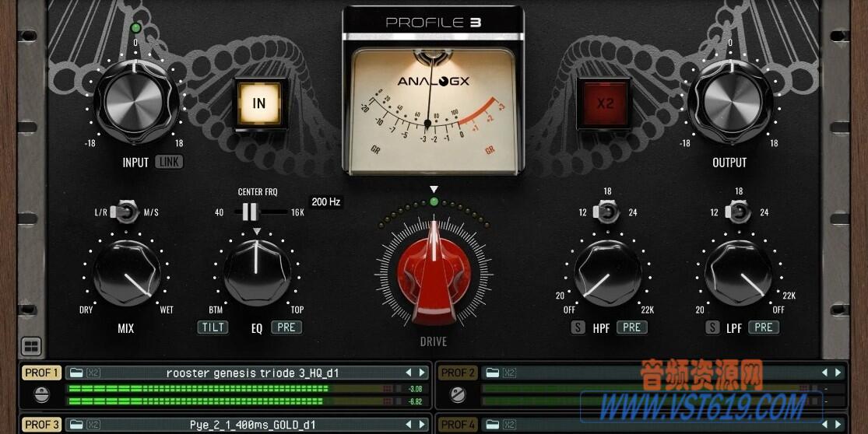
Task: Toggle the HPF PRE button
Action: click(631, 327)
